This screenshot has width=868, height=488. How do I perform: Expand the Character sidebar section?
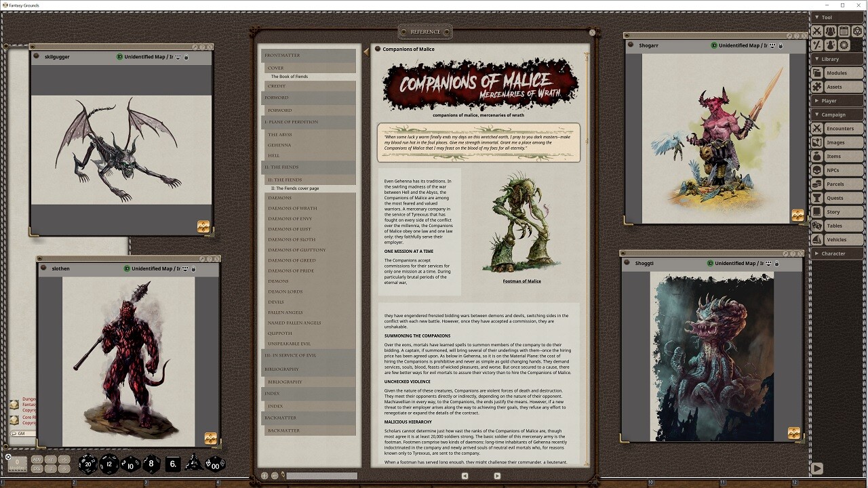tap(832, 253)
